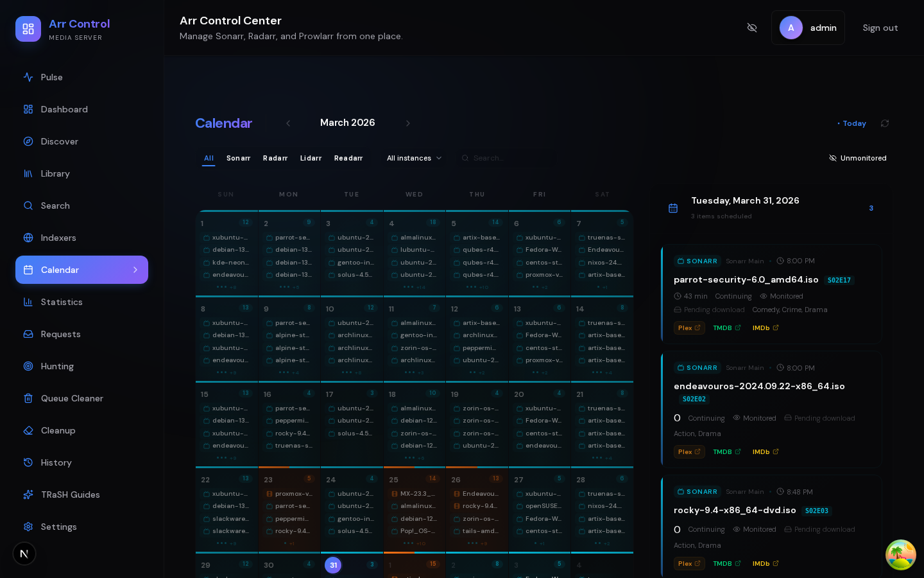Click the S02E03 episode tag

click(x=816, y=511)
